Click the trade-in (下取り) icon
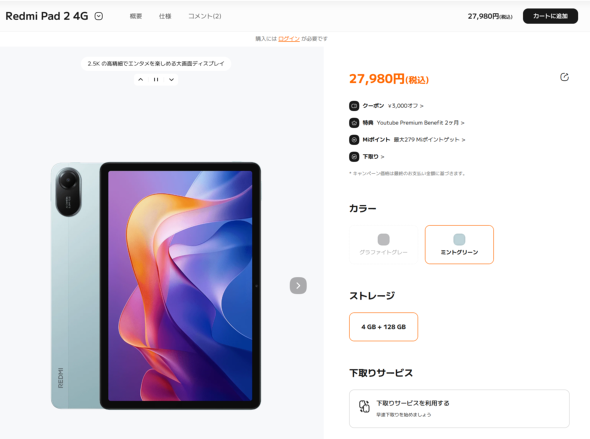 point(354,157)
